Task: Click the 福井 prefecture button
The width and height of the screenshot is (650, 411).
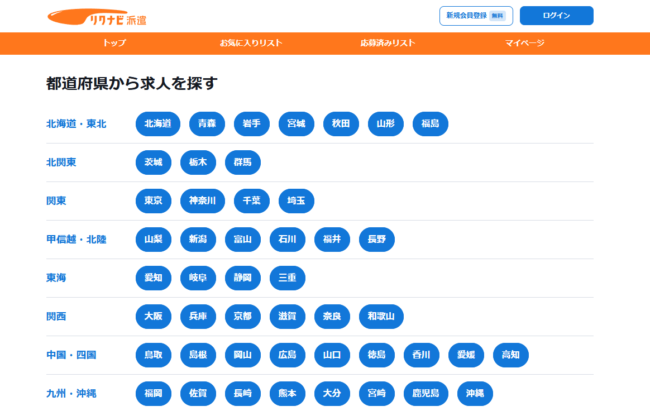Action: point(332,239)
